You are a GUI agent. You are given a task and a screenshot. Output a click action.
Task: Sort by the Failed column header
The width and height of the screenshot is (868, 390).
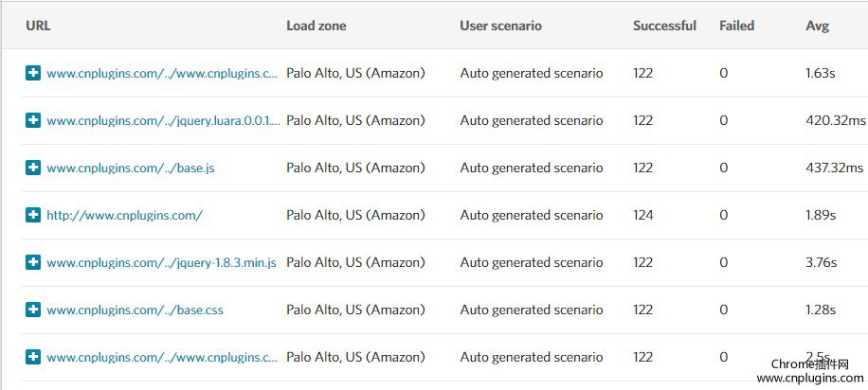coord(737,26)
